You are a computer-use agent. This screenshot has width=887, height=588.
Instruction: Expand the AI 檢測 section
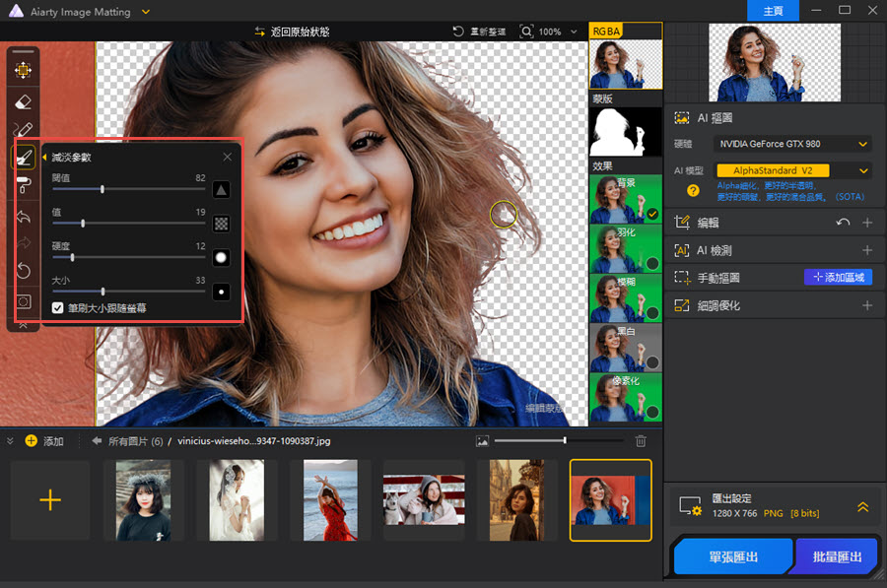pos(867,250)
